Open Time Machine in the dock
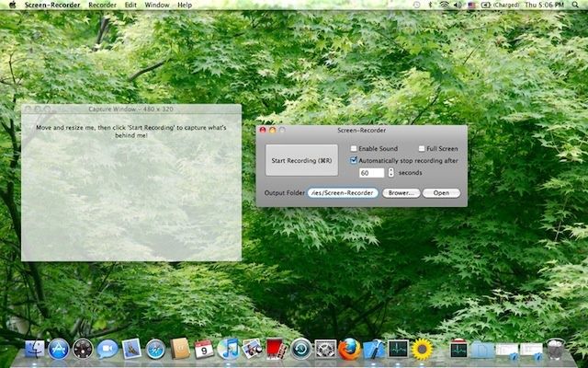Image resolution: width=588 pixels, height=368 pixels. (300, 349)
